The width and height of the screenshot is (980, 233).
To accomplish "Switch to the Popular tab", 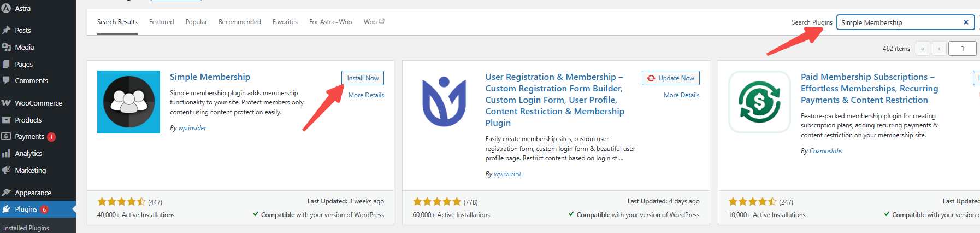I will (x=196, y=22).
